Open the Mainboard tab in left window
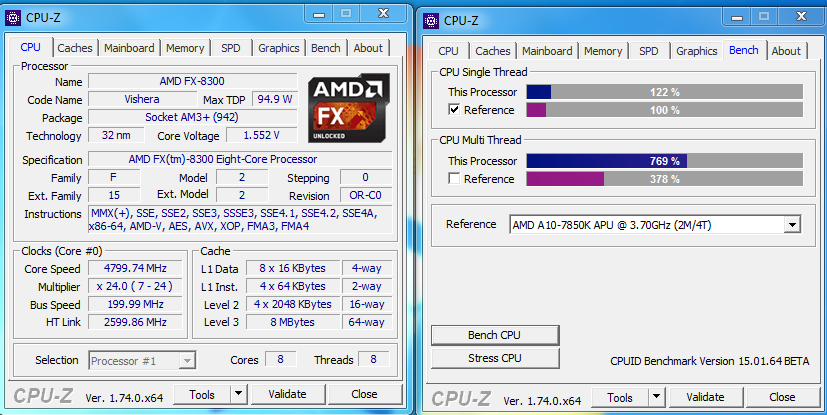The width and height of the screenshot is (827, 415). point(129,48)
